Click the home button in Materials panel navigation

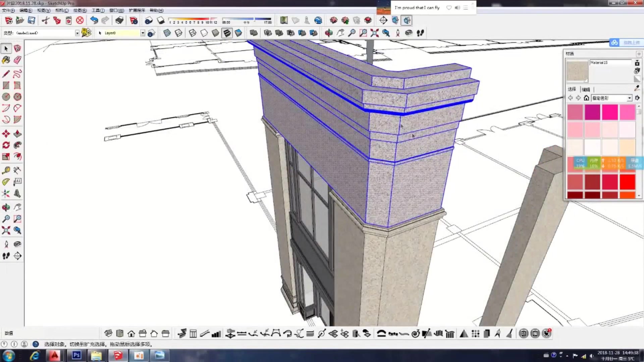click(x=586, y=98)
